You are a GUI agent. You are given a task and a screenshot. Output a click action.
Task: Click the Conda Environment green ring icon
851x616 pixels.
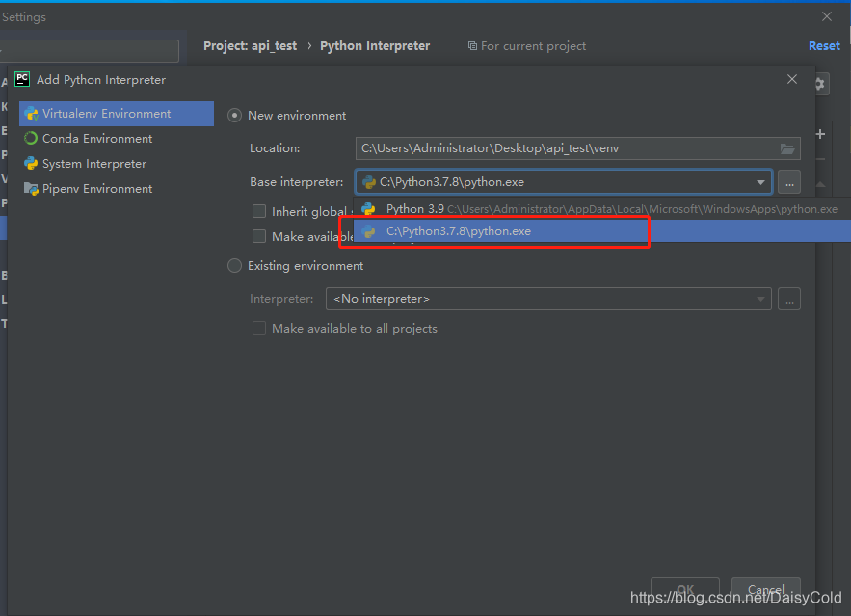[31, 139]
